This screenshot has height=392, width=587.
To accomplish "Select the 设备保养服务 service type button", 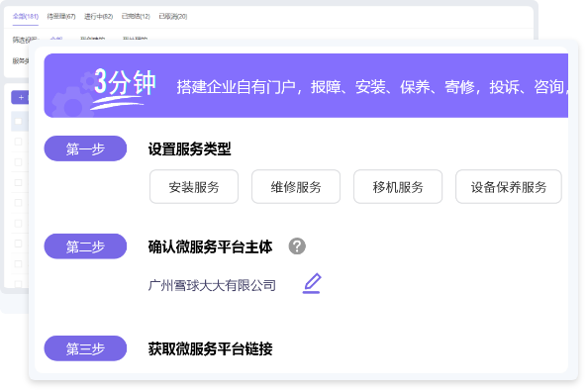I will pos(509,187).
